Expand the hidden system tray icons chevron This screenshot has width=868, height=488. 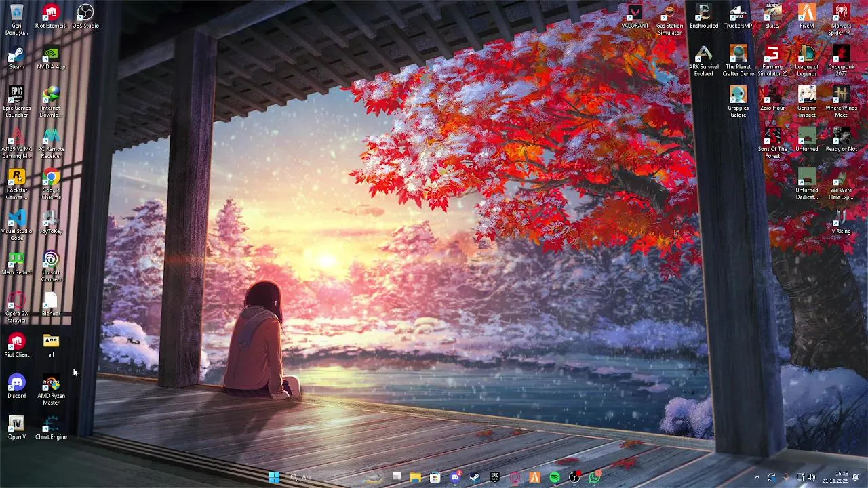pos(757,477)
